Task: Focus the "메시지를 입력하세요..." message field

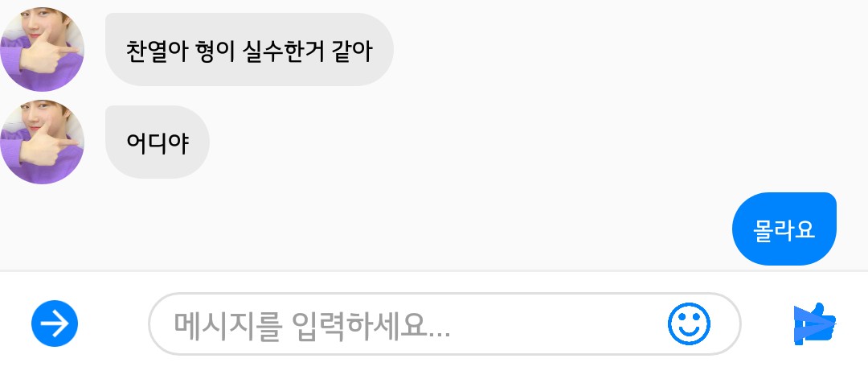Action: tap(444, 323)
